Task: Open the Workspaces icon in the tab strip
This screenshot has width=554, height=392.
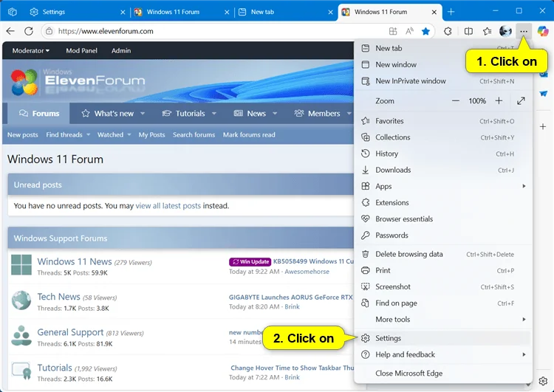Action: point(13,12)
